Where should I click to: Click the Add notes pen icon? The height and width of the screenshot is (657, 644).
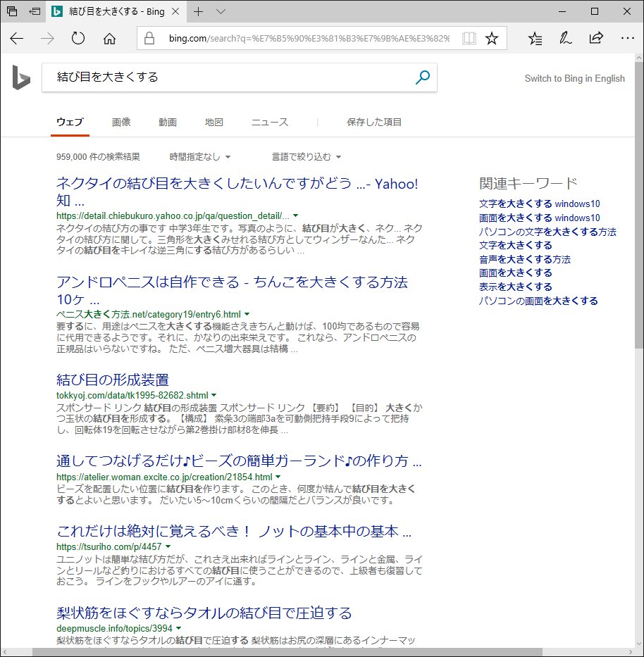pyautogui.click(x=566, y=39)
